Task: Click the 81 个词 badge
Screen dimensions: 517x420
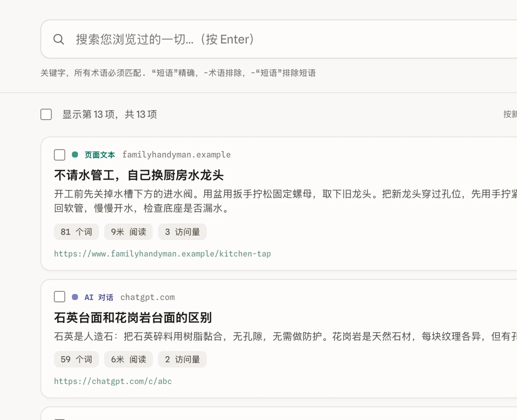Action: click(x=77, y=232)
